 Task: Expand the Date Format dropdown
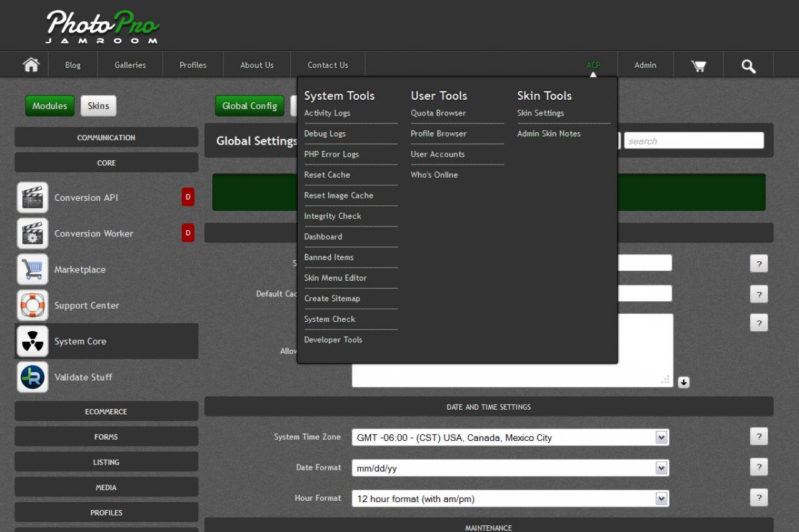(x=510, y=468)
